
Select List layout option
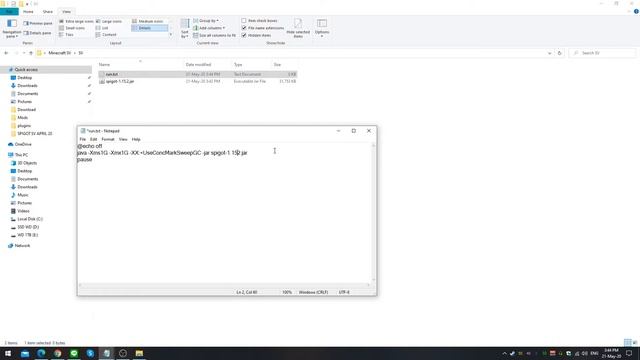[102, 28]
